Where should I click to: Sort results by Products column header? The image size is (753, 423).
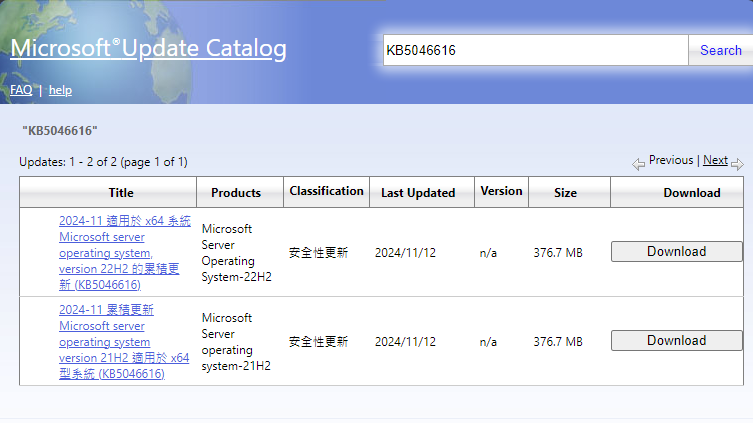[236, 193]
